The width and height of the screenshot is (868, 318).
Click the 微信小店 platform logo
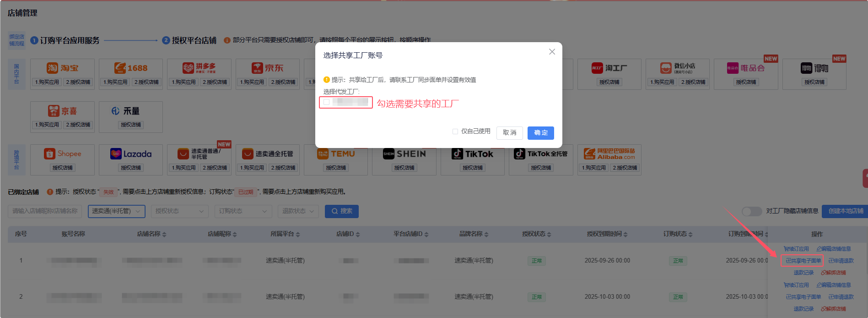click(678, 68)
